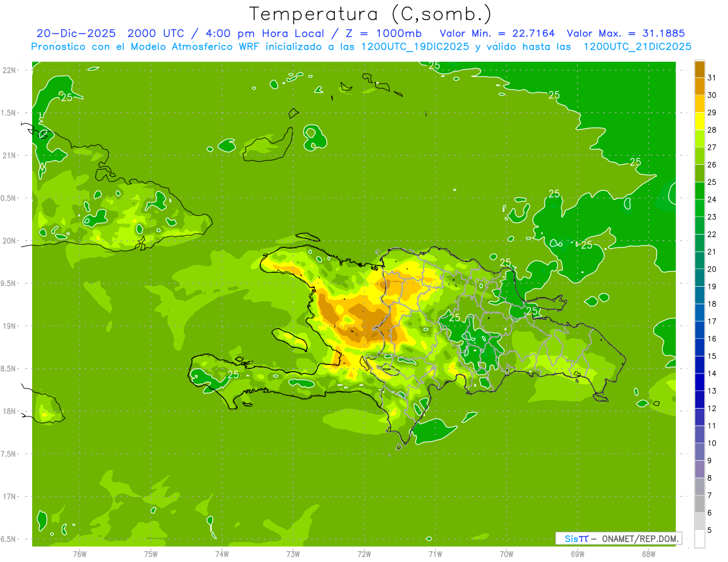Click the title "Temperatura (C,somb.)"
The width and height of the screenshot is (728, 562).
tap(371, 14)
